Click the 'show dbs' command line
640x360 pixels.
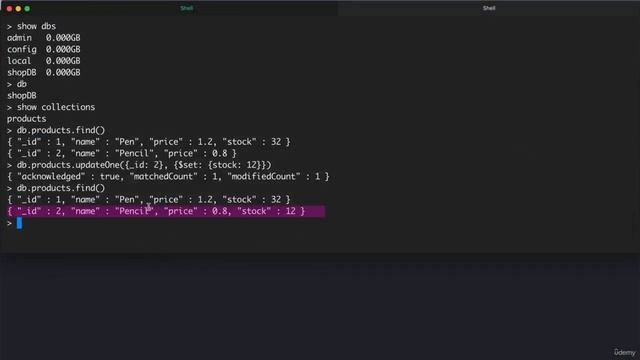click(x=31, y=26)
